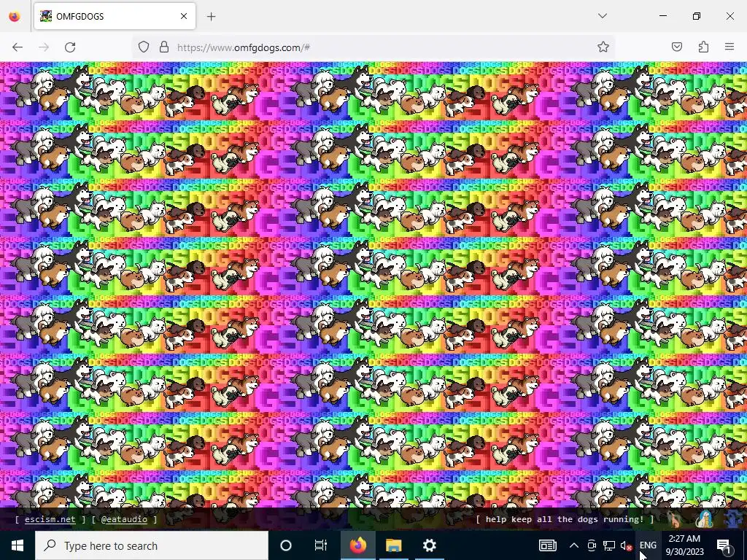Open the muted volume speaker icon
The width and height of the screenshot is (747, 560).
pyautogui.click(x=626, y=545)
